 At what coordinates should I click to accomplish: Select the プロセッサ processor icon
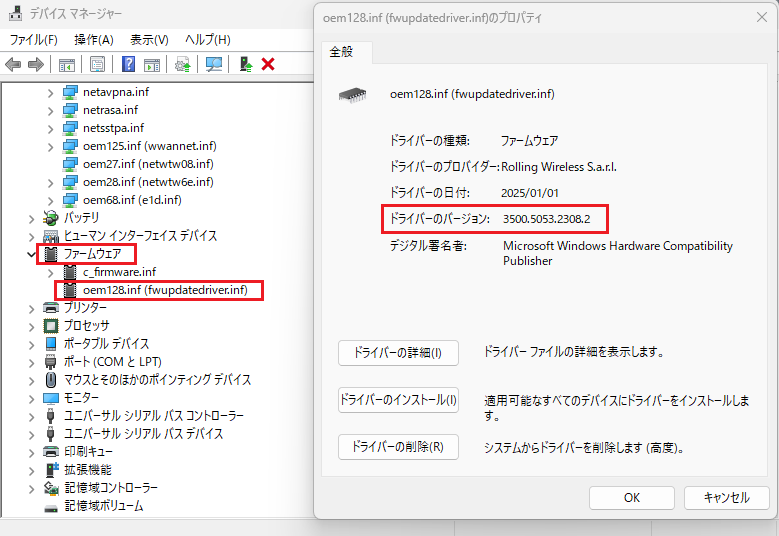[x=50, y=326]
